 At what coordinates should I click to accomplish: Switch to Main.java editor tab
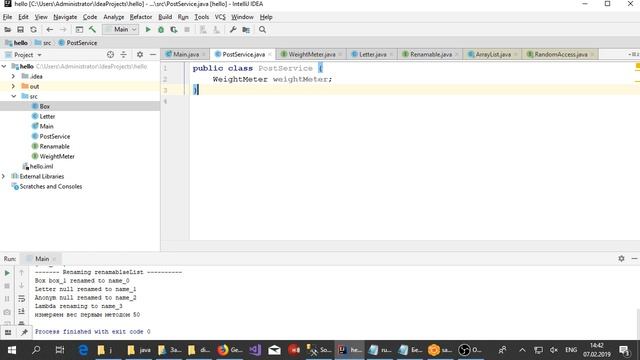pyautogui.click(x=186, y=54)
